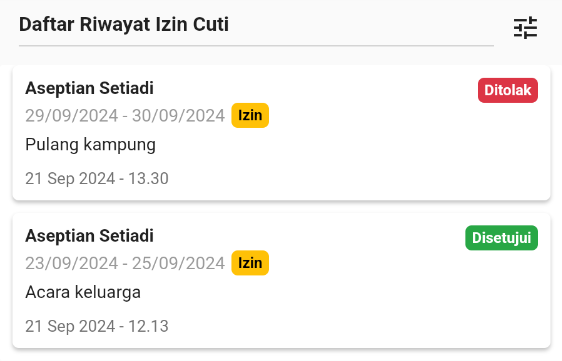
Task: Click the gray header bar beside the title
Action: tap(358, 24)
